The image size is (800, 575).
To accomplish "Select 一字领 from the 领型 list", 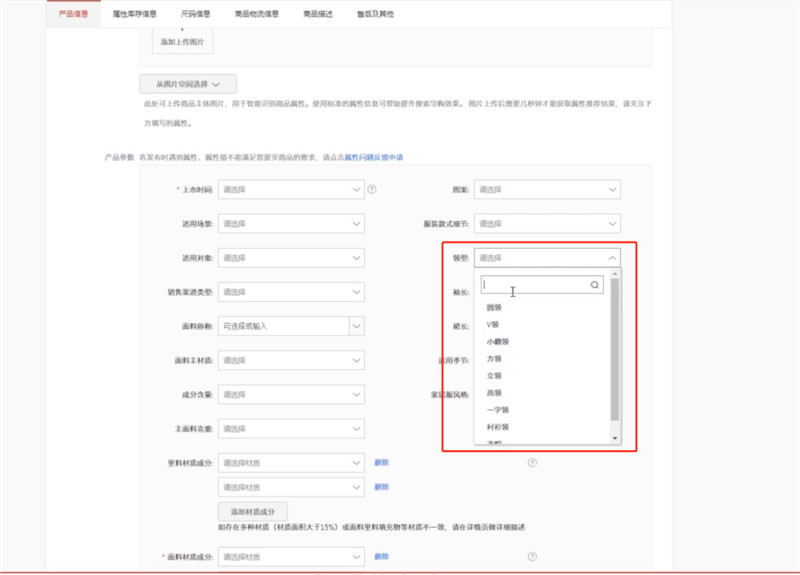I will coord(497,410).
